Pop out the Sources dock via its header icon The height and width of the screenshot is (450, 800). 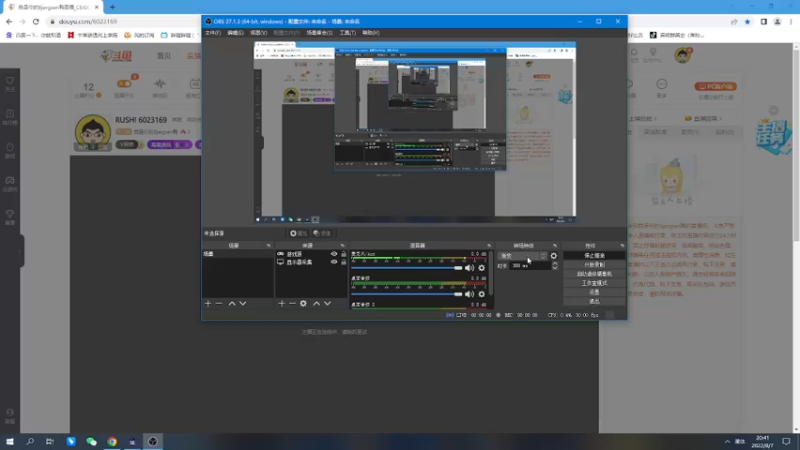pos(342,245)
